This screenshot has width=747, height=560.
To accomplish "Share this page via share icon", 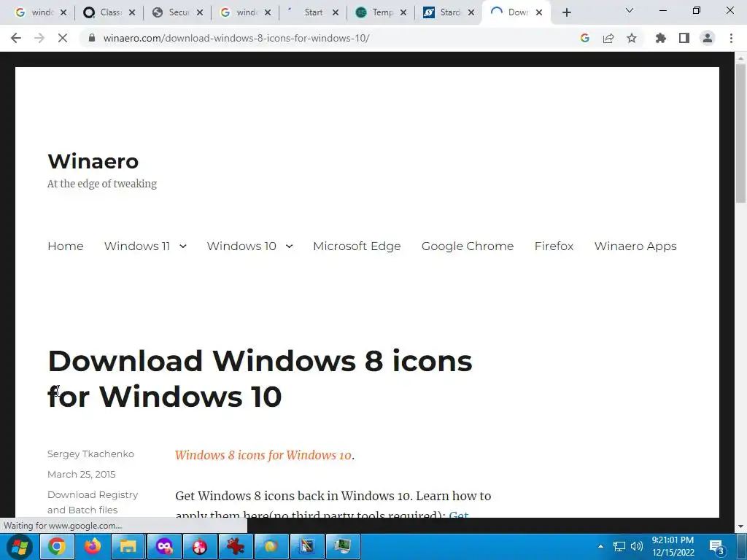I will coord(608,38).
